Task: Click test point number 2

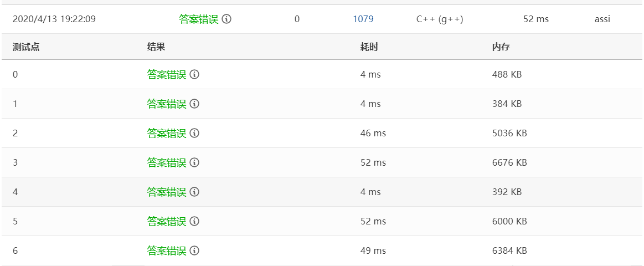Action: tap(15, 133)
